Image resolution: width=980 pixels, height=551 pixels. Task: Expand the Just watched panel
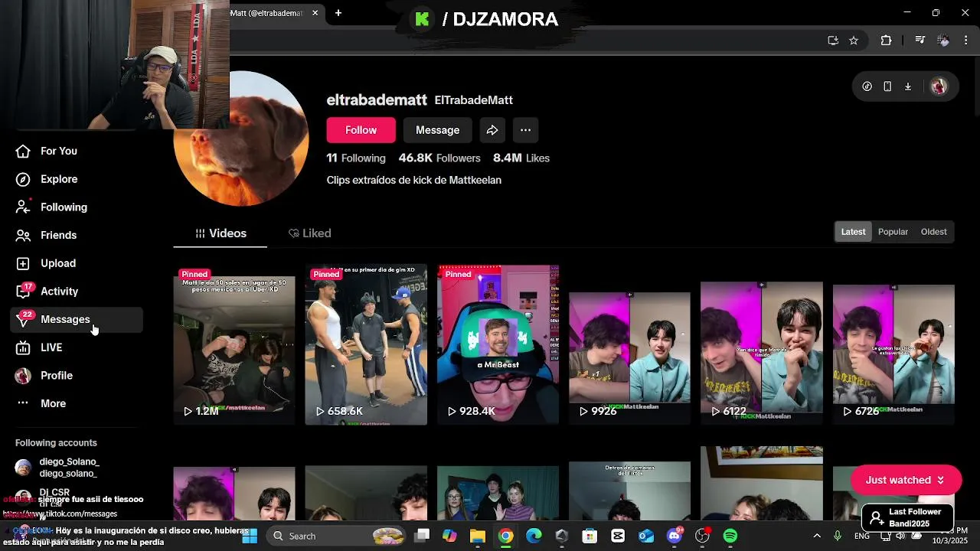click(x=906, y=480)
